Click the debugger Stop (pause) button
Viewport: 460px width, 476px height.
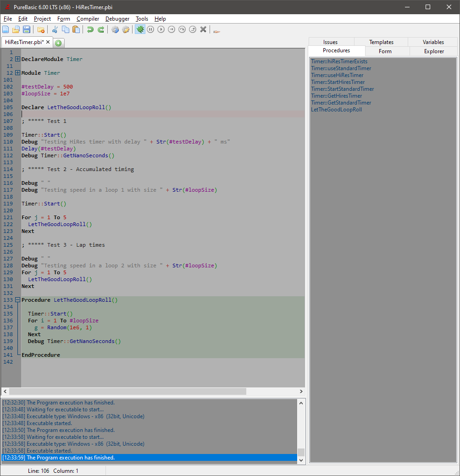(150, 29)
